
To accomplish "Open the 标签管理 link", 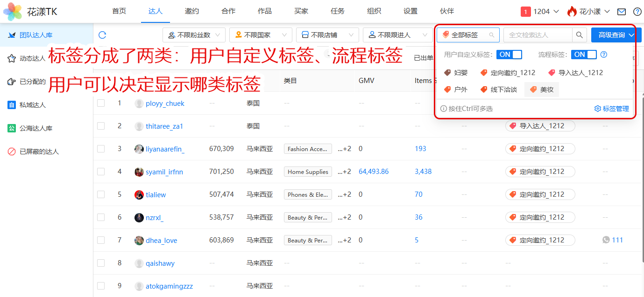I will (x=611, y=109).
